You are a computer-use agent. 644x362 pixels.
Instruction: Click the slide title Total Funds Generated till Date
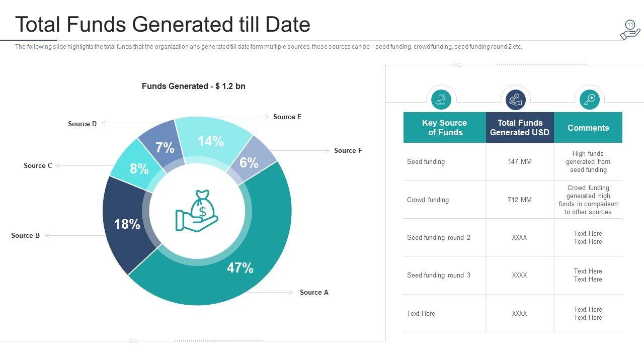click(x=163, y=24)
